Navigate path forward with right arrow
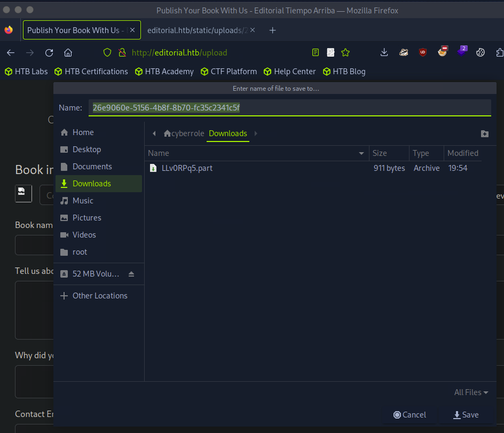Image resolution: width=504 pixels, height=433 pixels. [x=256, y=133]
